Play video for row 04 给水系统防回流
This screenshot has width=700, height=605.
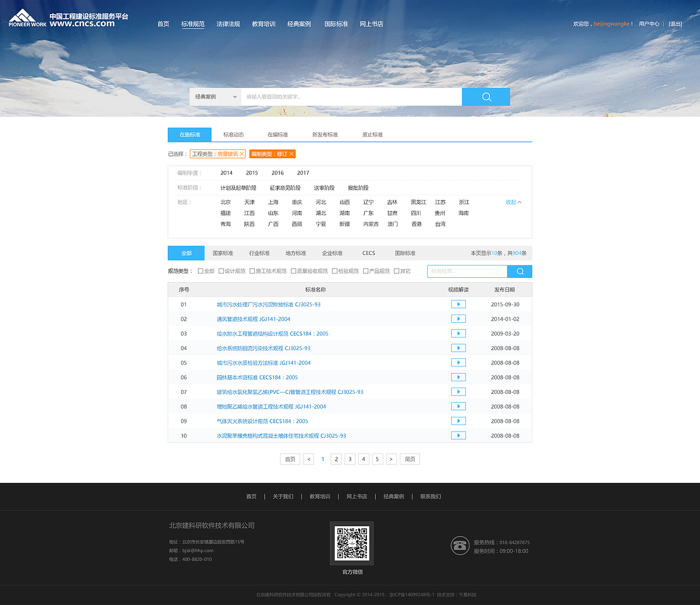pyautogui.click(x=458, y=348)
